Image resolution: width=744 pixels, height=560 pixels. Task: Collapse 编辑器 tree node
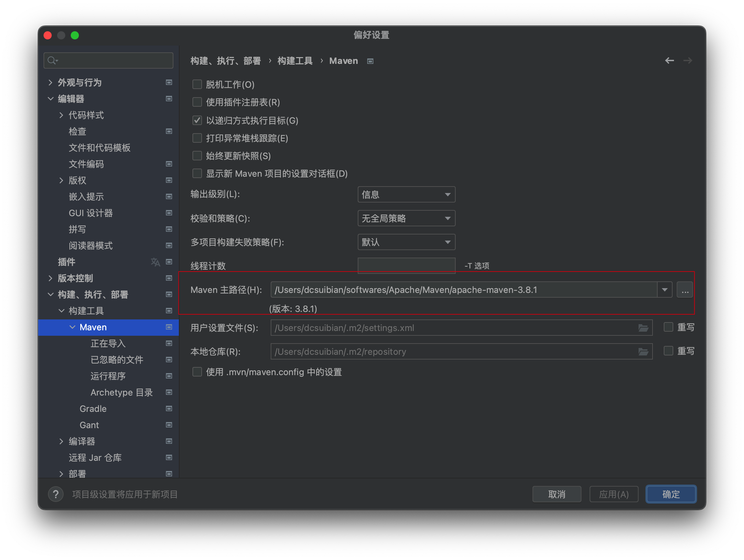tap(51, 99)
